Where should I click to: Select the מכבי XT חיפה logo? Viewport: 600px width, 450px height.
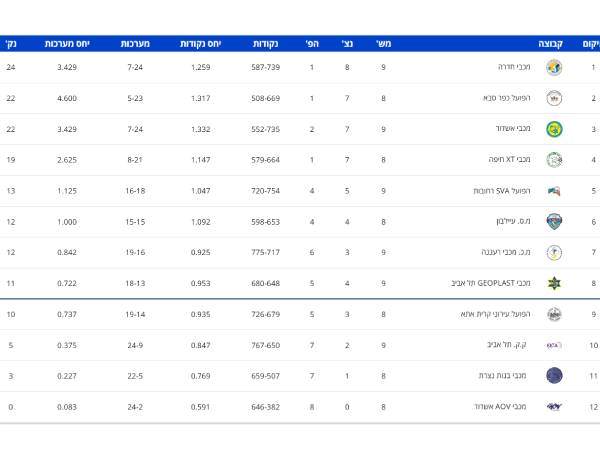pyautogui.click(x=554, y=160)
